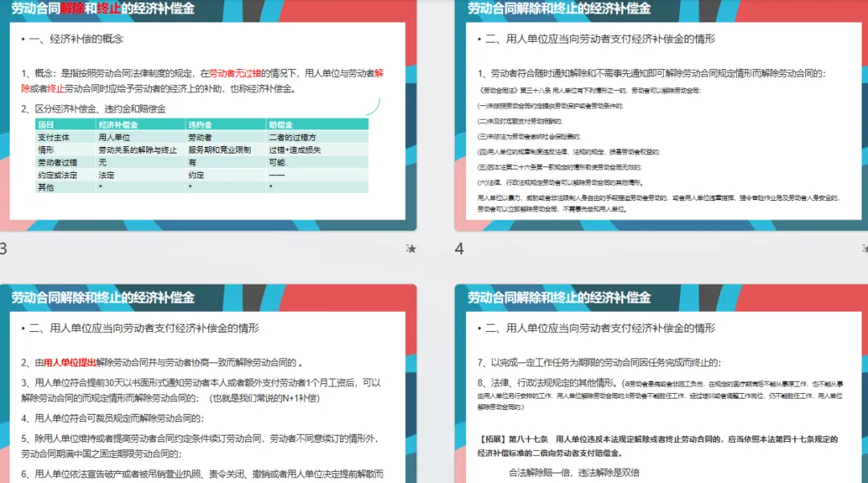Screen dimensions: 868x483
Task: Click the 支付主体 row label in table
Action: click(65, 137)
